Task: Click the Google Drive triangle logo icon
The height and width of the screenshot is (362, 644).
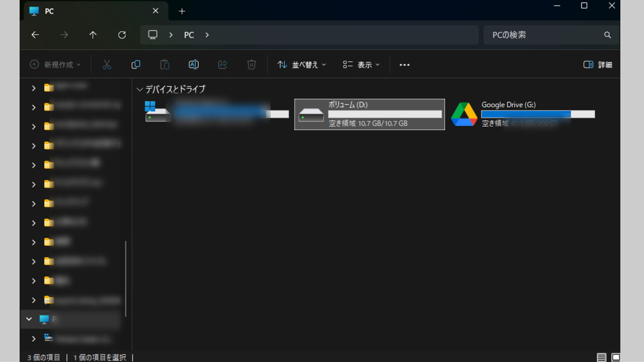Action: 464,114
